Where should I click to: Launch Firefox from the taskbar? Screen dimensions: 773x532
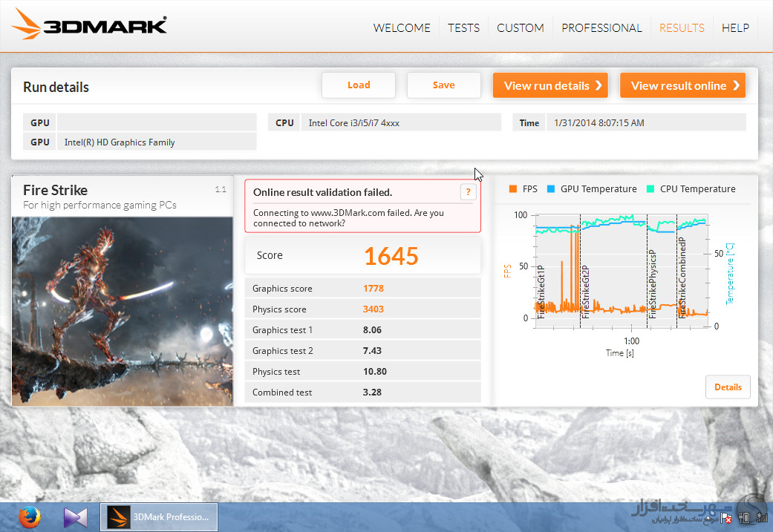(29, 516)
